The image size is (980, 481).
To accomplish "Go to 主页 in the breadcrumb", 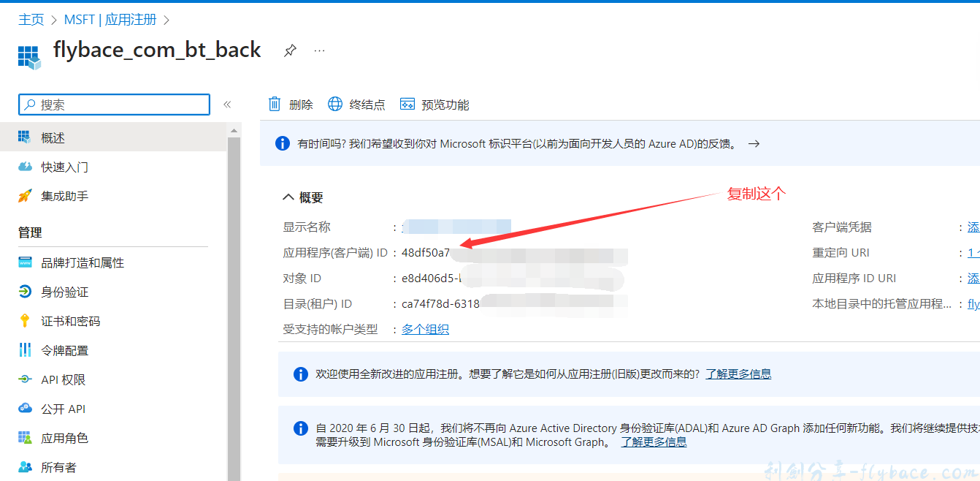I will 31,20.
